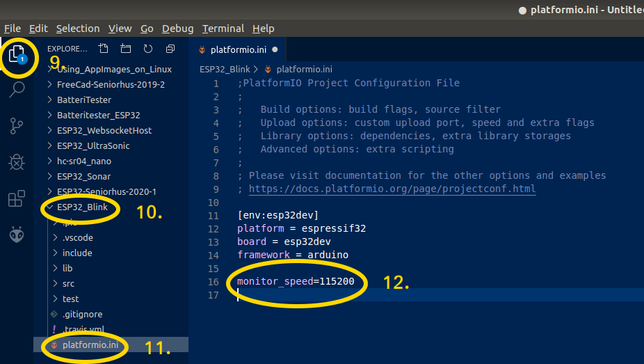The height and width of the screenshot is (364, 644).
Task: Open the File menu
Action: pyautogui.click(x=13, y=29)
